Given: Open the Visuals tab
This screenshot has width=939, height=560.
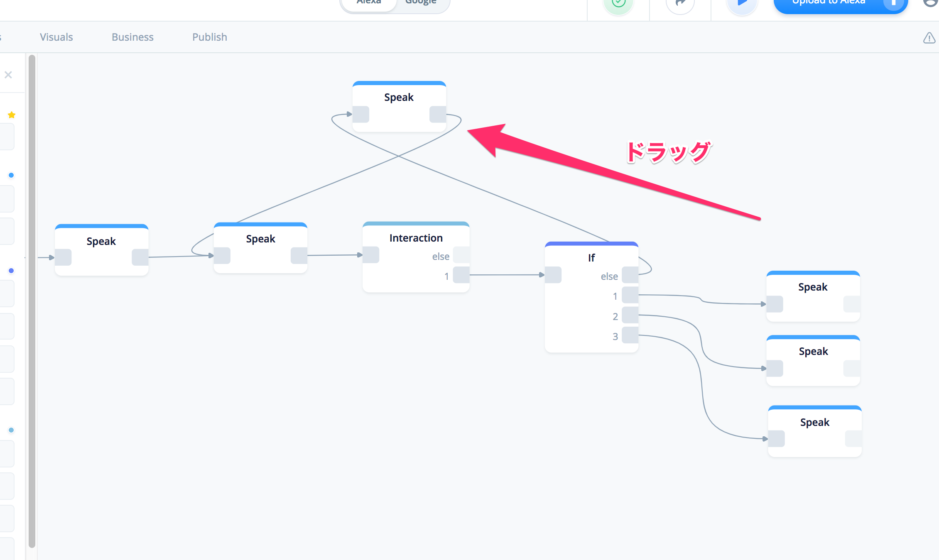Looking at the screenshot, I should pos(56,37).
